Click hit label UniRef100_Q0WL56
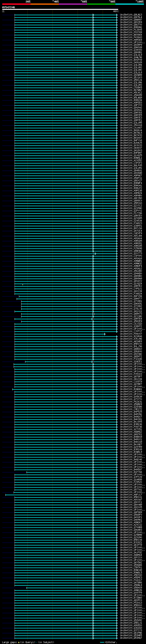 tap(131, 57)
